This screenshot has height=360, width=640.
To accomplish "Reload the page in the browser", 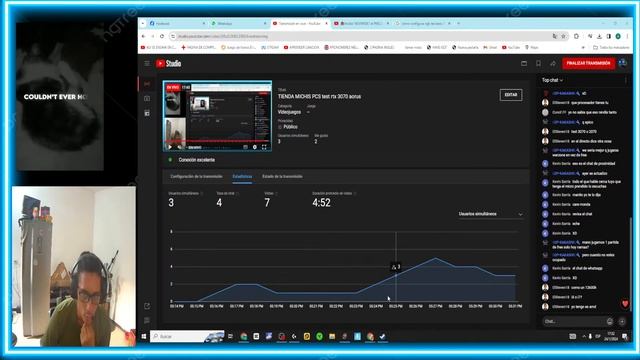I will click(x=162, y=36).
